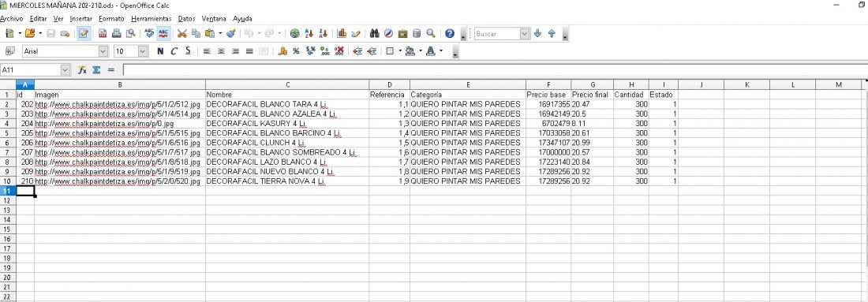Open the Navigator compass icon
868x302 pixels.
[x=388, y=34]
